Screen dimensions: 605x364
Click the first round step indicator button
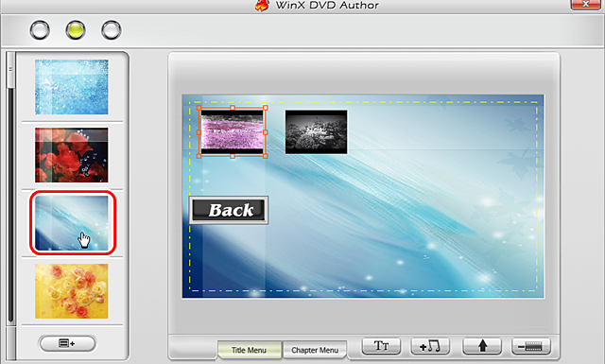point(40,30)
